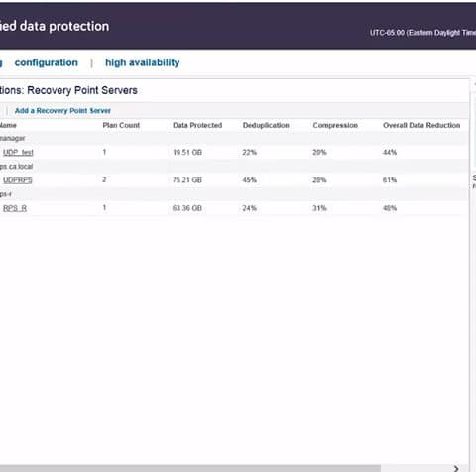Click Add a Recovery Point Server
476x472 pixels.
(x=62, y=111)
